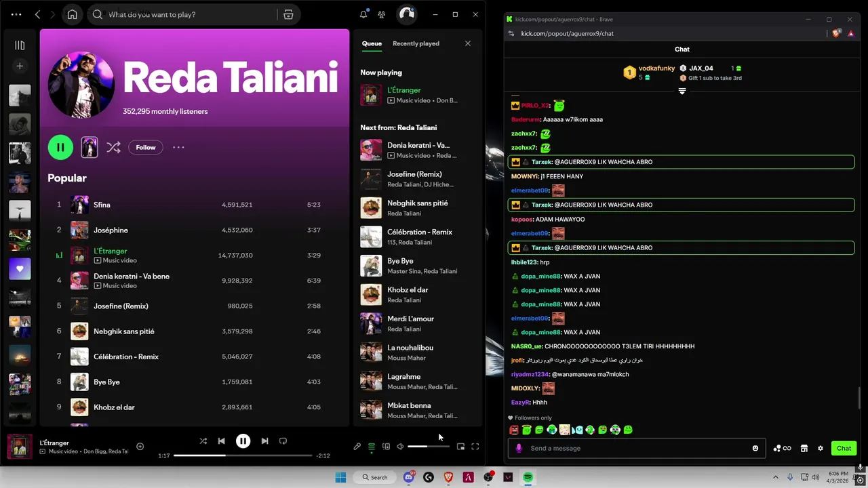Pause the artist with the big green button
The image size is (868, 488).
pyautogui.click(x=60, y=147)
